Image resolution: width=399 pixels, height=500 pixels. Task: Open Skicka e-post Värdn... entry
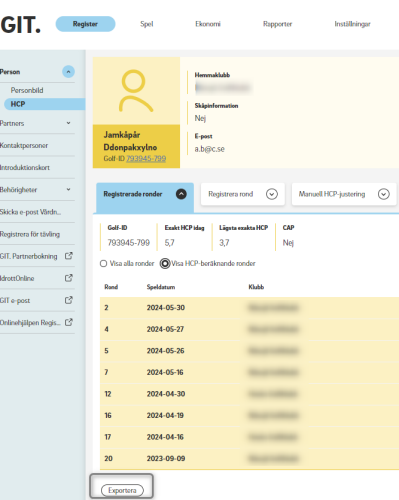pyautogui.click(x=30, y=212)
